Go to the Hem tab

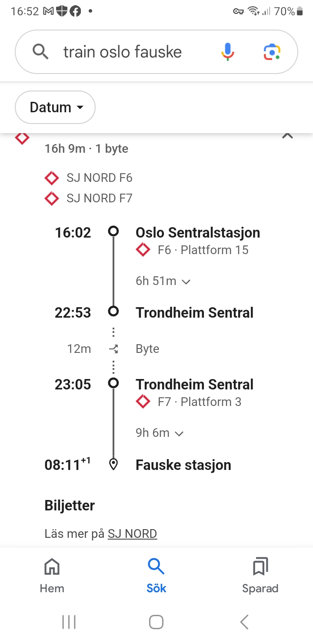(x=52, y=576)
